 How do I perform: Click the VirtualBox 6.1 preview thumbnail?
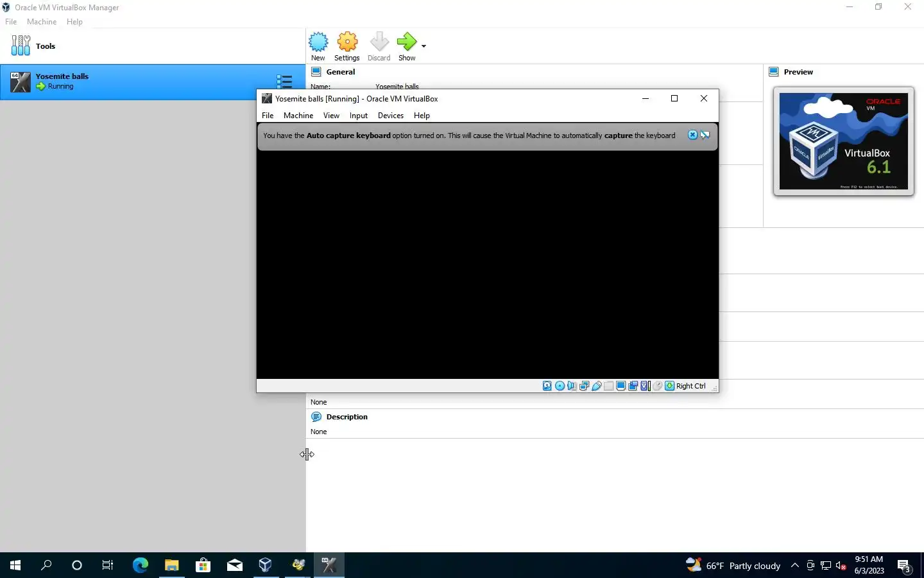pyautogui.click(x=844, y=141)
